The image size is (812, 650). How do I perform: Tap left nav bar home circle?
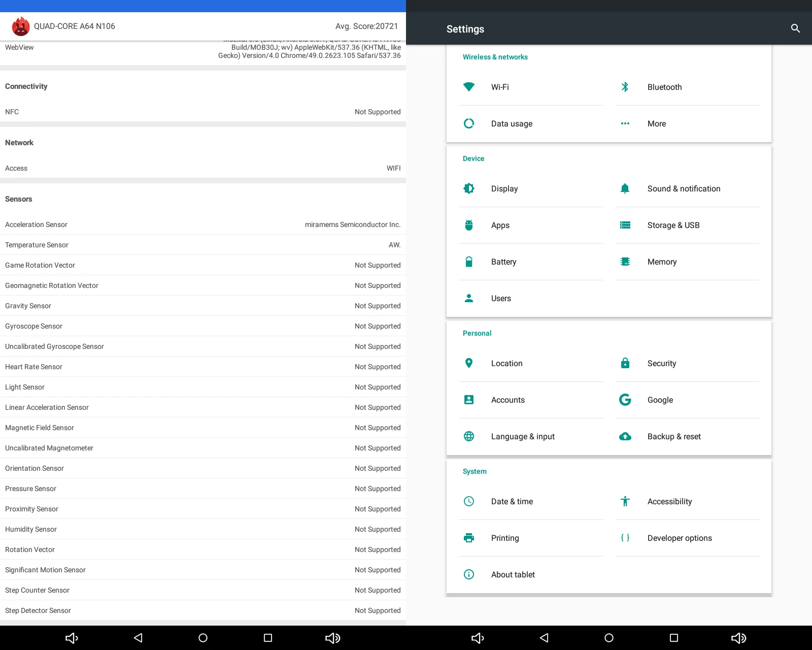tap(203, 638)
